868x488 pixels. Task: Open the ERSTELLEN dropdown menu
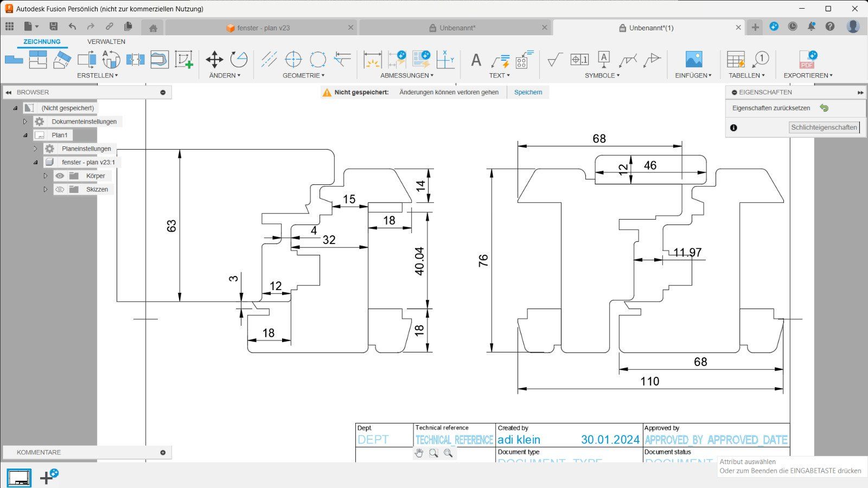click(98, 75)
